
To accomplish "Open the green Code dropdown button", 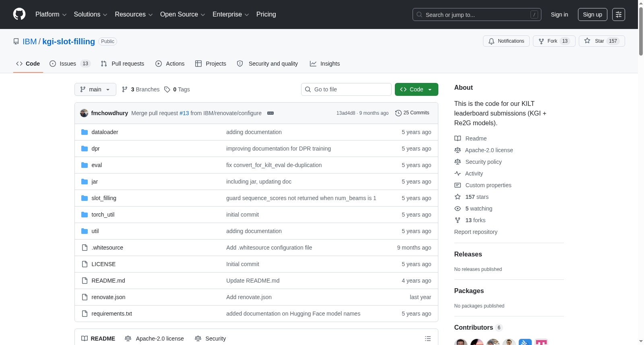I will click(x=417, y=89).
